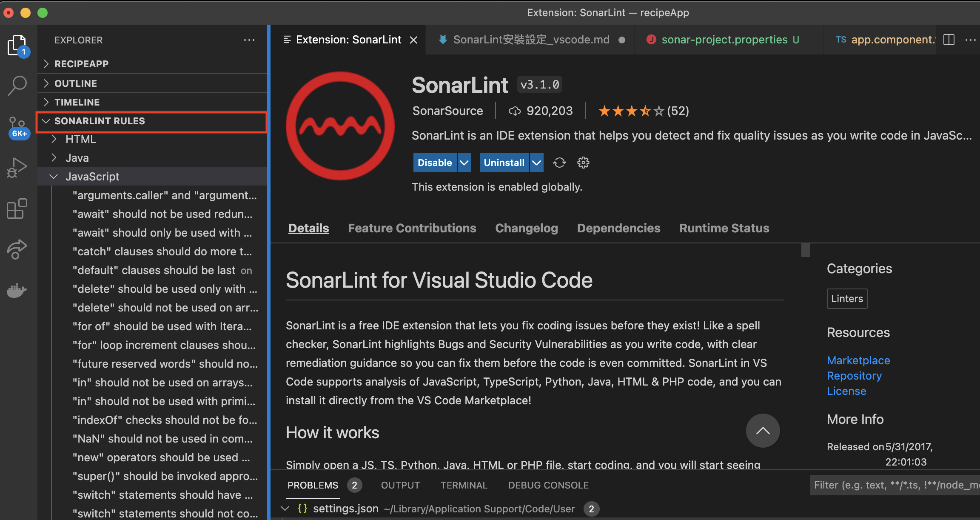This screenshot has width=980, height=520.
Task: Click the red icon on sonar-project.properties tab
Action: pyautogui.click(x=651, y=40)
